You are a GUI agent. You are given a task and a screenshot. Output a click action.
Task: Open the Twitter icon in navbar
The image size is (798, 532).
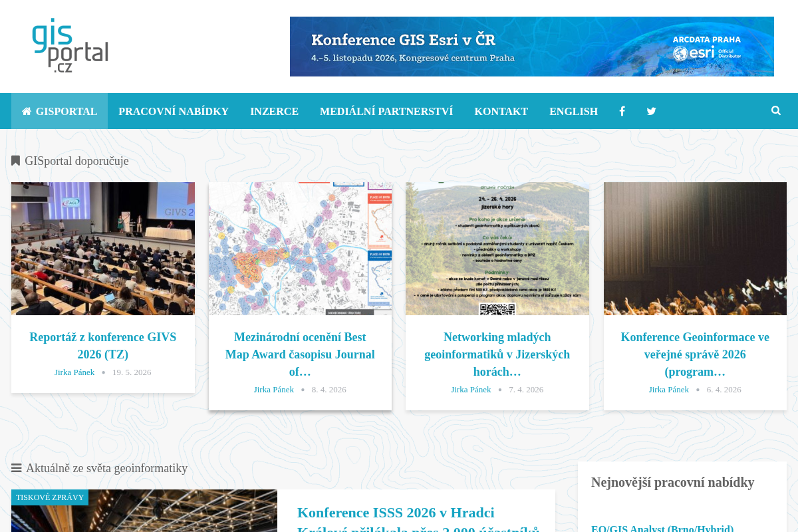tap(651, 111)
